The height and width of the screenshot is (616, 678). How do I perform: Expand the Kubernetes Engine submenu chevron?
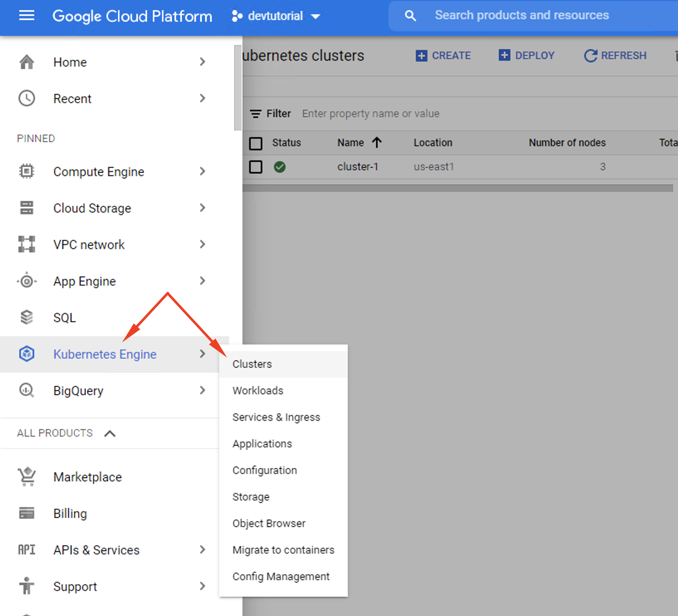(x=202, y=354)
